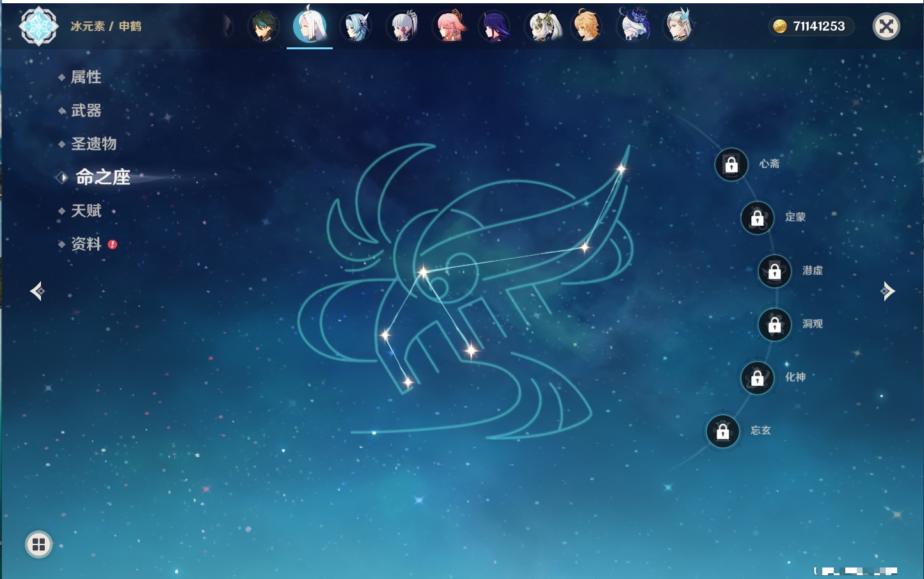Viewport: 924px width, 579px height.
Task: Open the locked 心斋 constellation node
Action: pyautogui.click(x=731, y=164)
